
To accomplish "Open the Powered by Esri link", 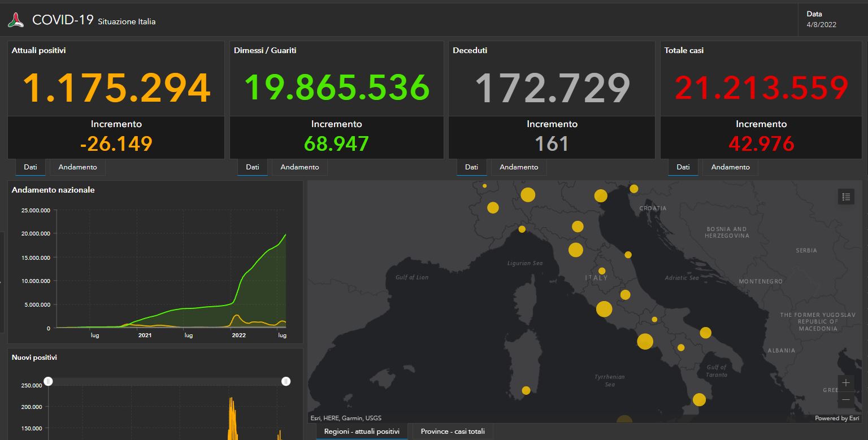I will 837,419.
